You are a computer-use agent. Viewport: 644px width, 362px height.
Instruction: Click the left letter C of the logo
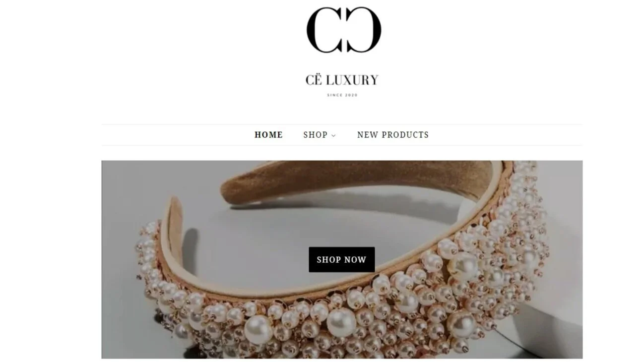(323, 30)
